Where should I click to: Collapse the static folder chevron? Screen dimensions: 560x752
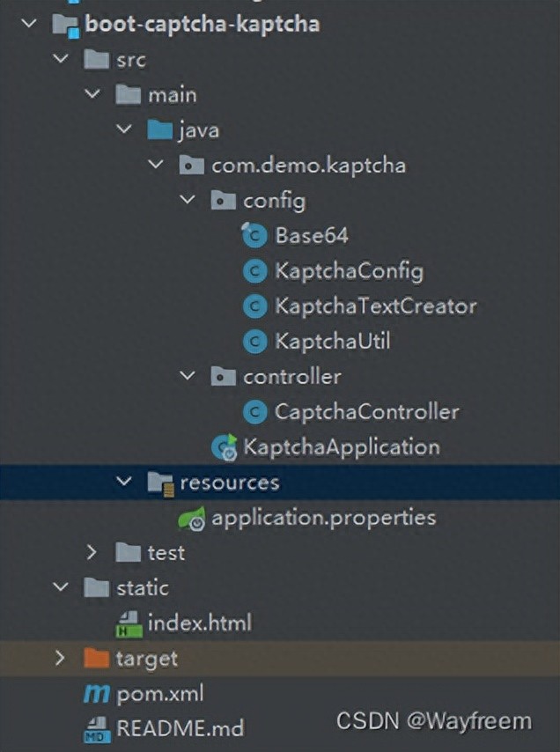tap(61, 587)
